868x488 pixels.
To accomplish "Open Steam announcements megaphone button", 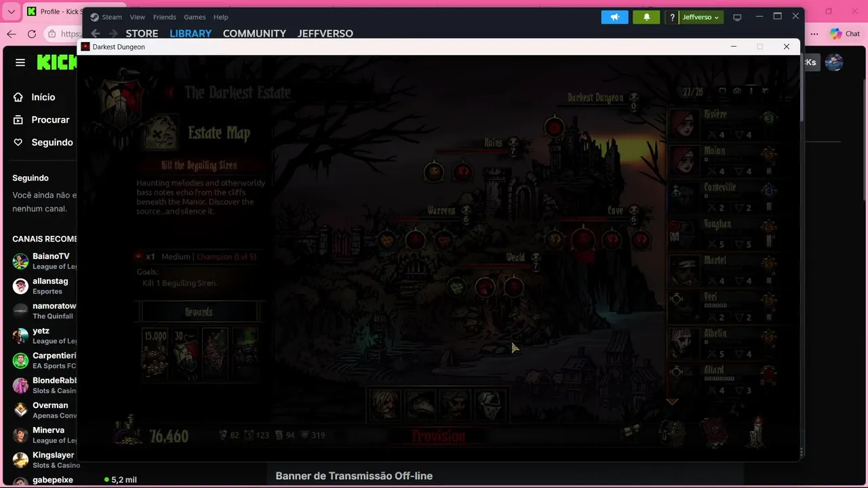I will [x=615, y=17].
